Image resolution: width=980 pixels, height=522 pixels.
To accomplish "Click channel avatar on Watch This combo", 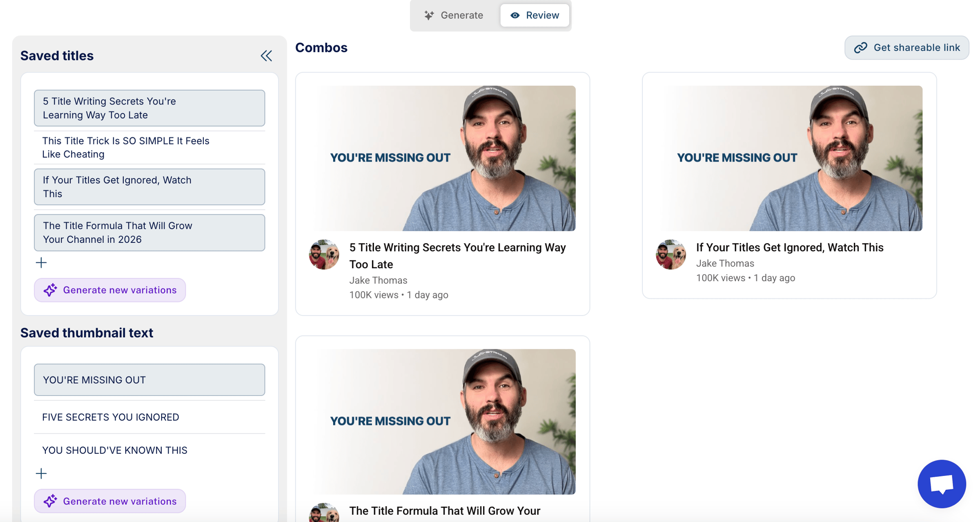I will [x=670, y=255].
